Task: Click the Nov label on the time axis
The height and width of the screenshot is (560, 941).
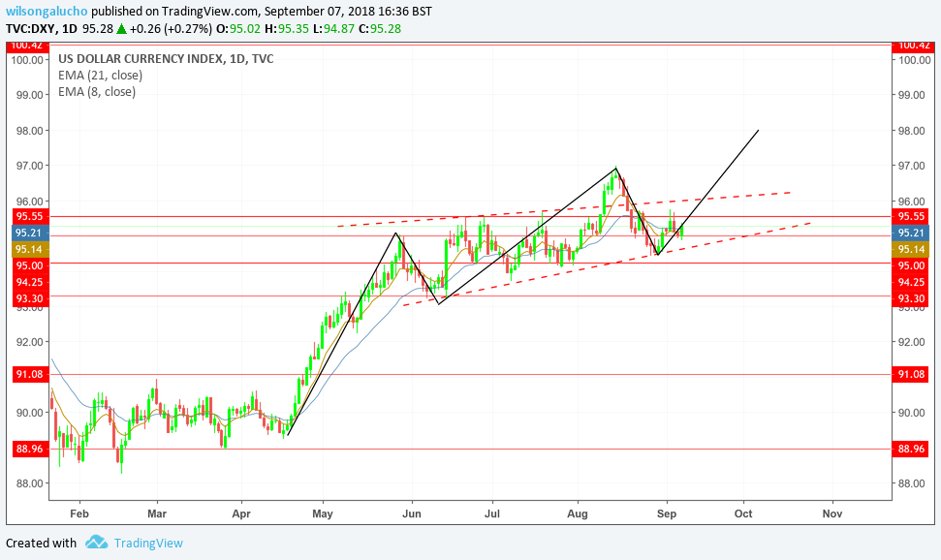Action: (x=832, y=513)
